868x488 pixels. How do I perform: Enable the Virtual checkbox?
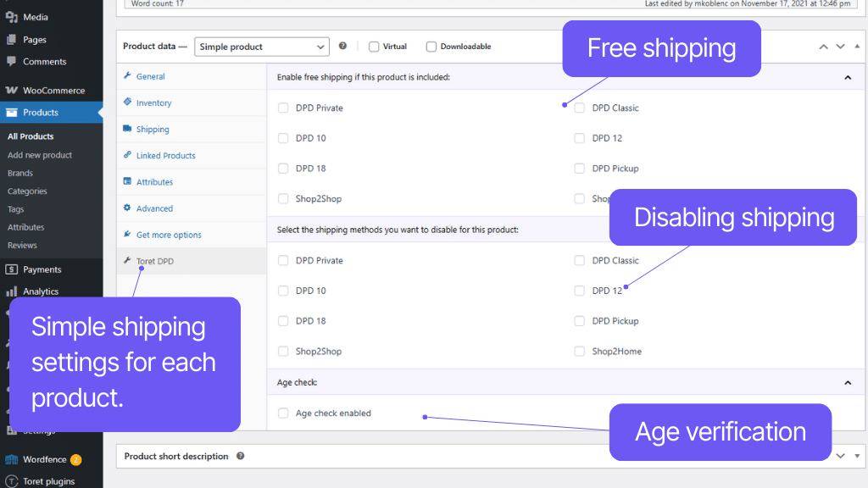tap(374, 47)
